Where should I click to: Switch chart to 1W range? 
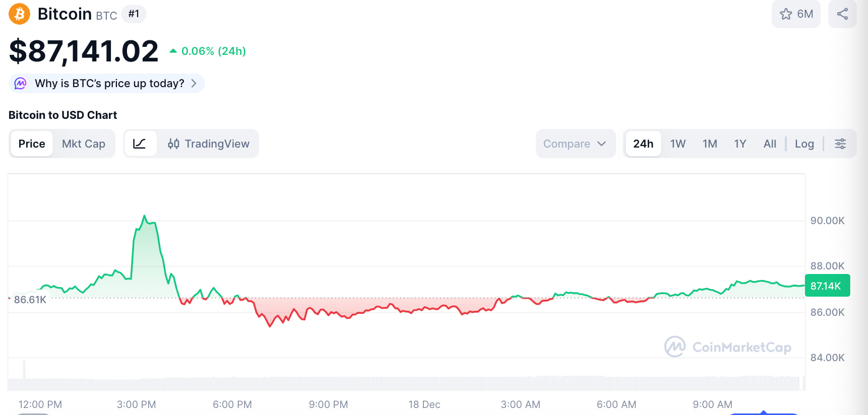tap(678, 144)
